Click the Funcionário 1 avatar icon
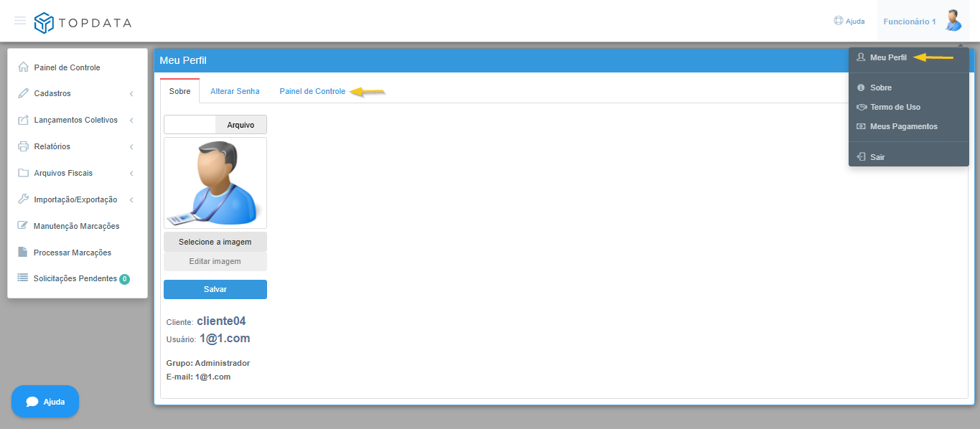 click(953, 21)
